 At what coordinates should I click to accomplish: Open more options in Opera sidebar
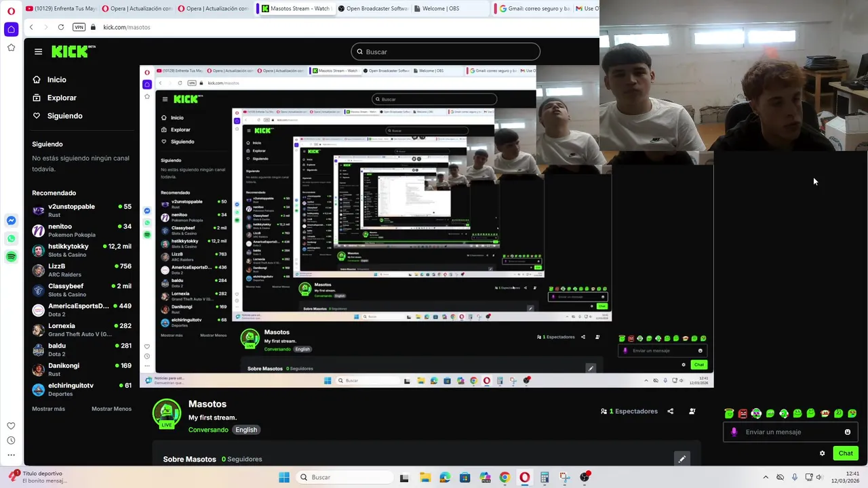click(11, 455)
